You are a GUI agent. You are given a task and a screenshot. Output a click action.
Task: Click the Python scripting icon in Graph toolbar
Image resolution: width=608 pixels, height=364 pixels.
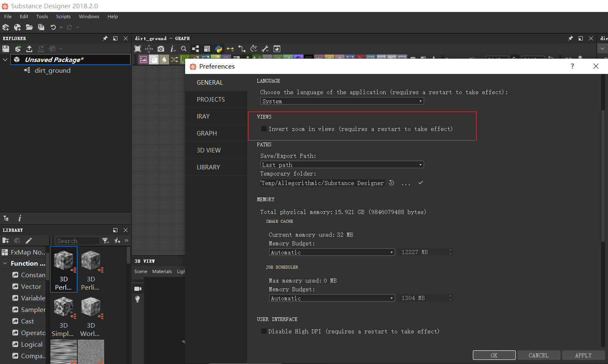point(219,49)
